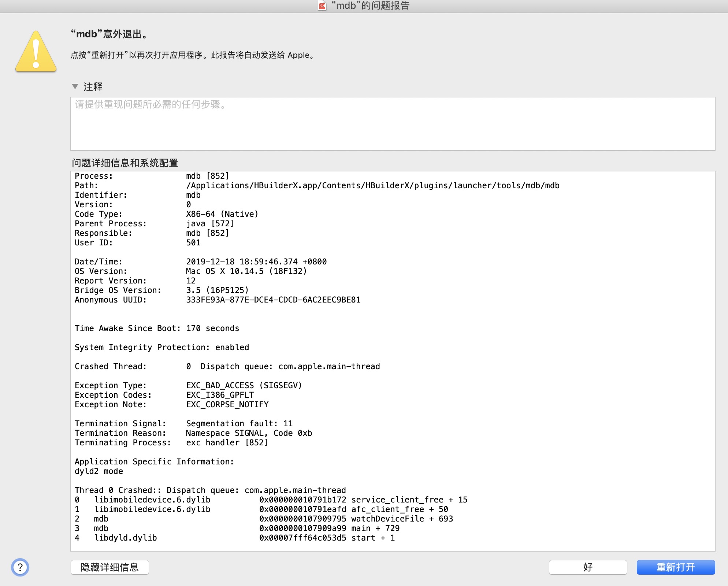Screen dimensions: 728x586
Task: Click the help question mark icon
Action: (x=20, y=567)
